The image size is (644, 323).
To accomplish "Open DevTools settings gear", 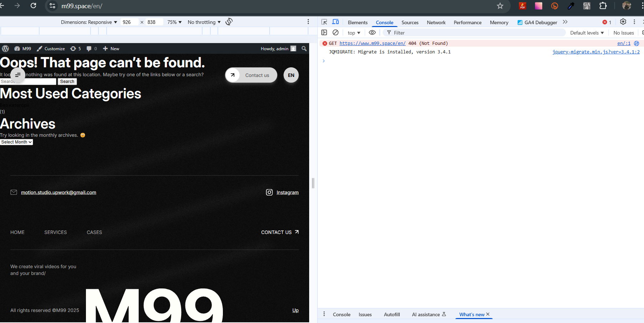I will click(x=623, y=22).
